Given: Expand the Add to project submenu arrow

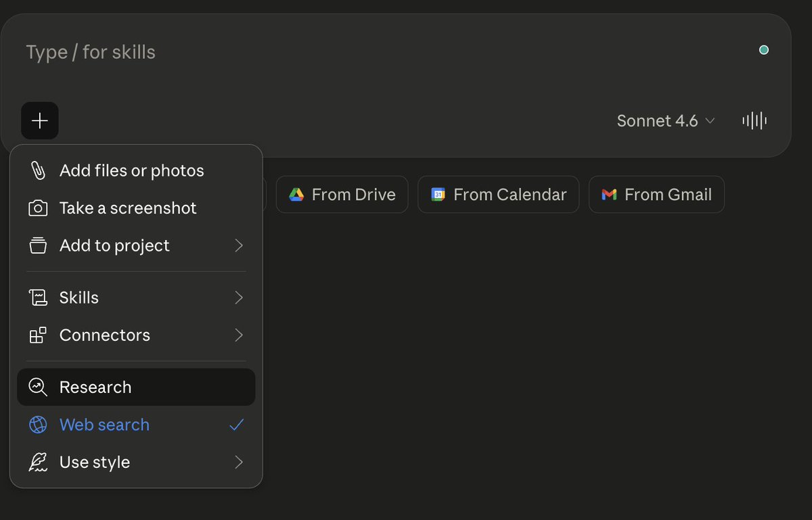Looking at the screenshot, I should 238,245.
